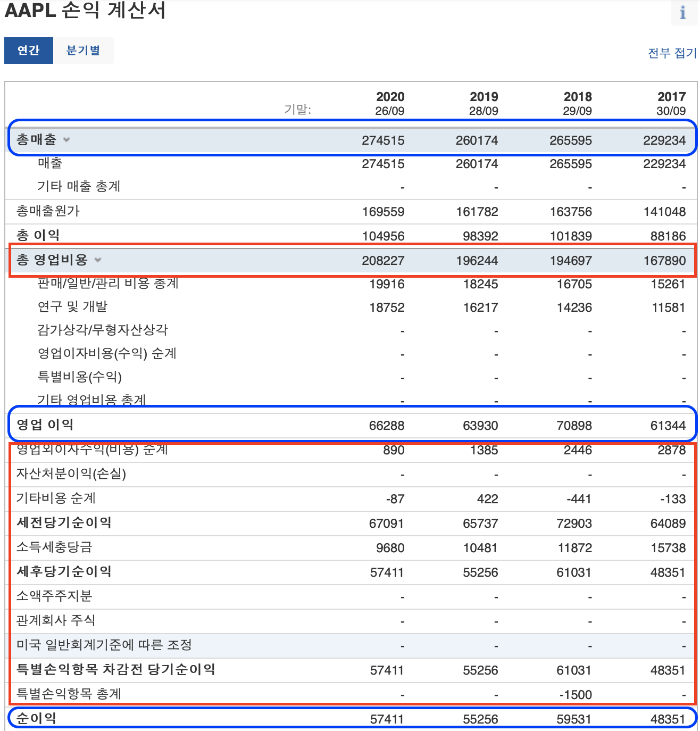This screenshot has height=731, width=700.
Task: Click the 세후당기순이익 row label
Action: tap(64, 571)
